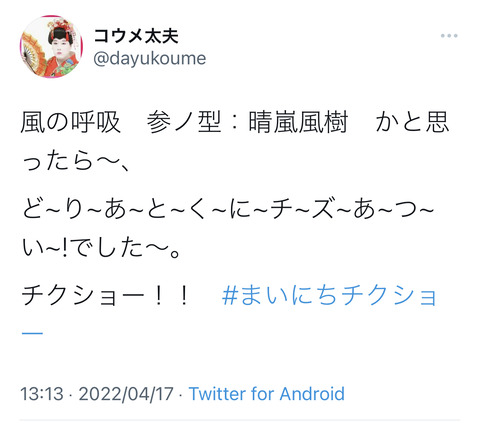Screen dimensions: 480x426
Task: Click the 2022/04/17 date
Action: click(x=126, y=394)
